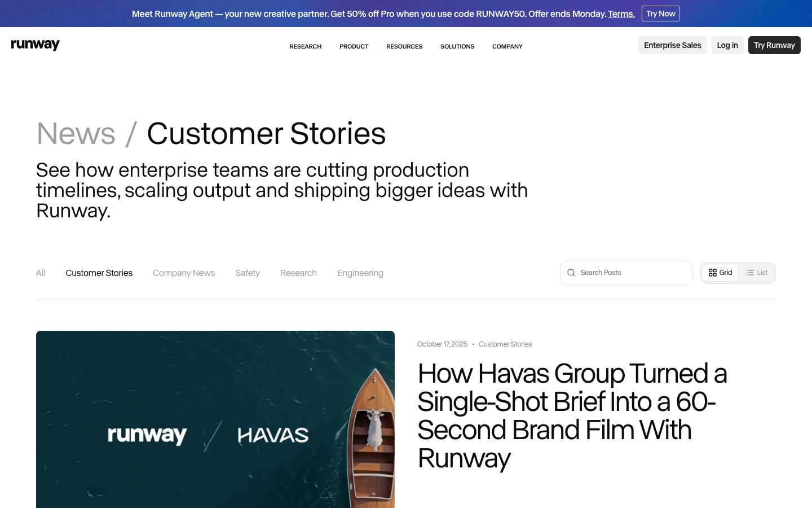Click the Customer Stories tag above the article
The width and height of the screenshot is (812, 508).
point(505,344)
